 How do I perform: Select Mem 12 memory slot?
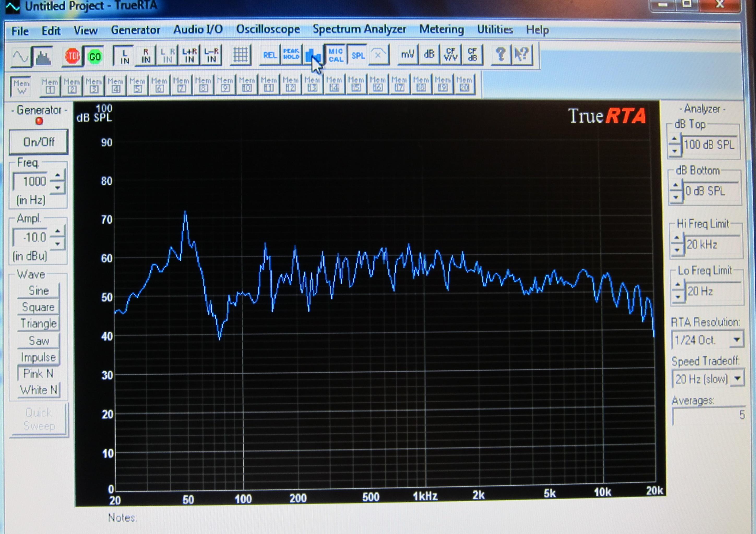coord(291,85)
